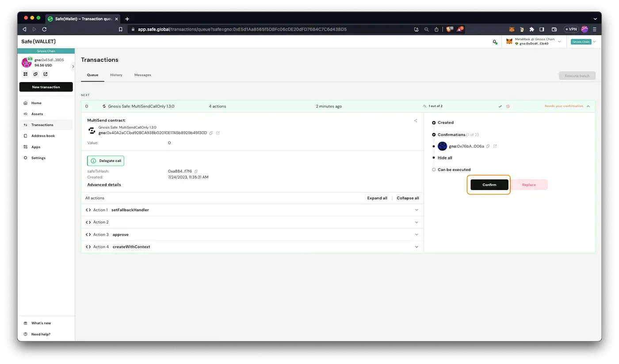The width and height of the screenshot is (619, 364).
Task: Click Hide all confirmations link
Action: click(x=445, y=158)
